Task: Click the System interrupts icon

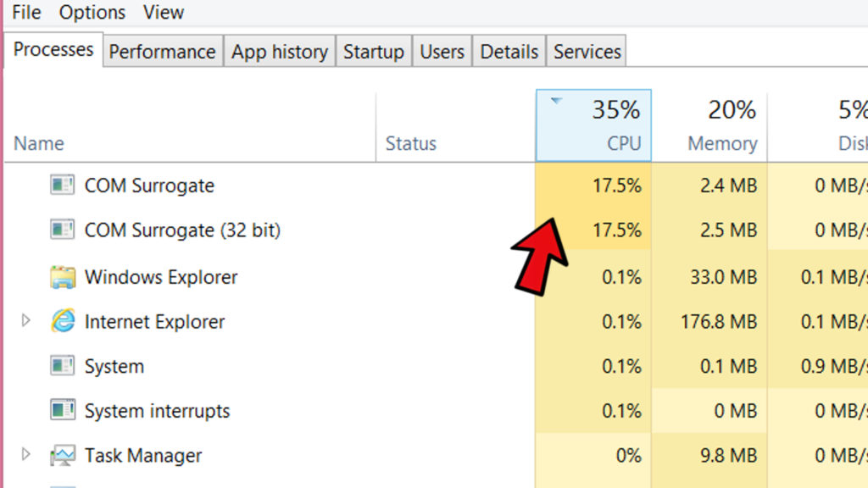Action: [62, 411]
